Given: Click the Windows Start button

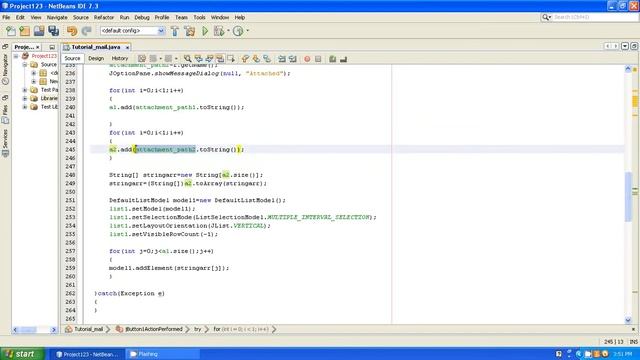Looking at the screenshot, I should (22, 354).
